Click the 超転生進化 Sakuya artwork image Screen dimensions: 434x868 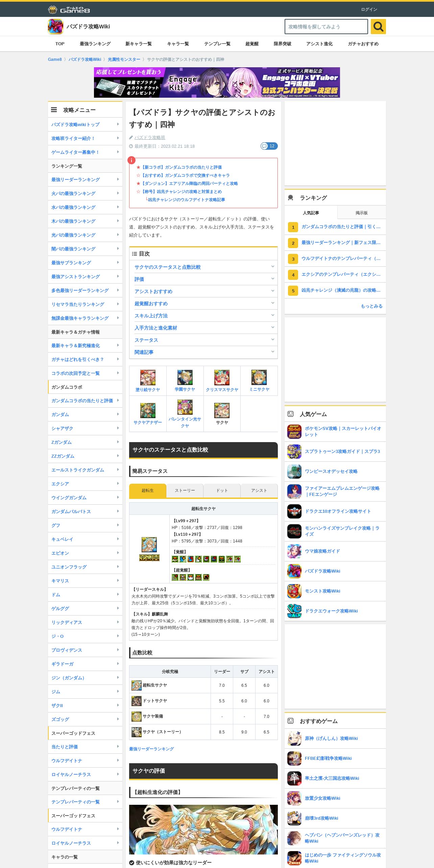tap(203, 829)
